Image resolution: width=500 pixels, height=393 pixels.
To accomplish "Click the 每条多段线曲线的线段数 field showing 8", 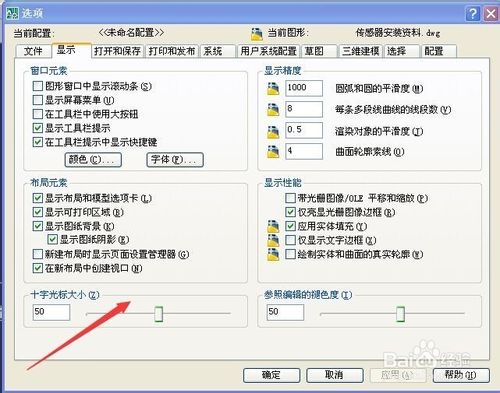I will click(x=304, y=109).
